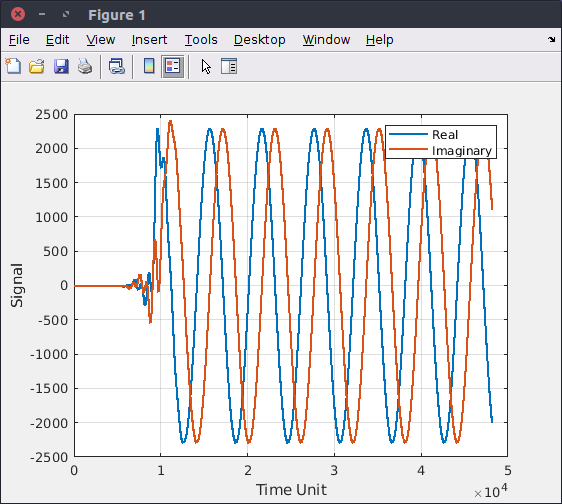Open the View menu

101,40
